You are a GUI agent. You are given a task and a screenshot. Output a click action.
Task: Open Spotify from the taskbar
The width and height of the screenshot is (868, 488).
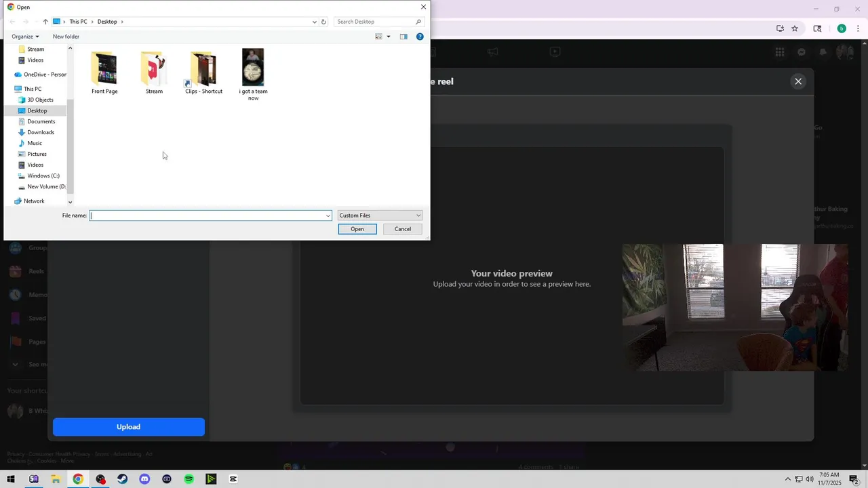pos(189,479)
